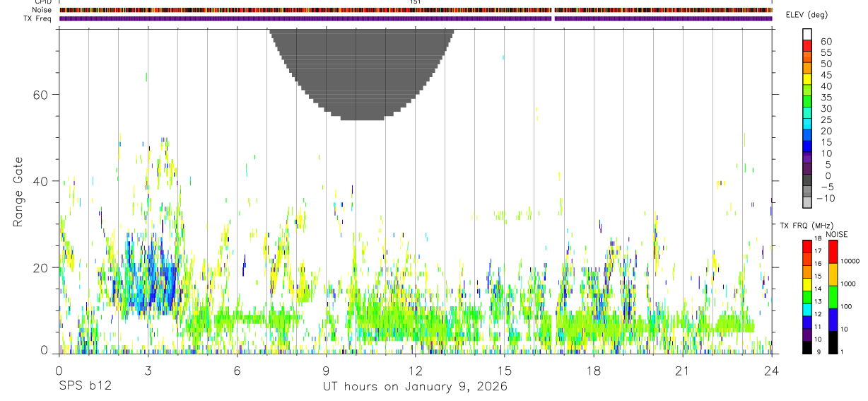The height and width of the screenshot is (401, 868).
Task: Click the '18' tick on the UT hours axis
Action: point(593,371)
